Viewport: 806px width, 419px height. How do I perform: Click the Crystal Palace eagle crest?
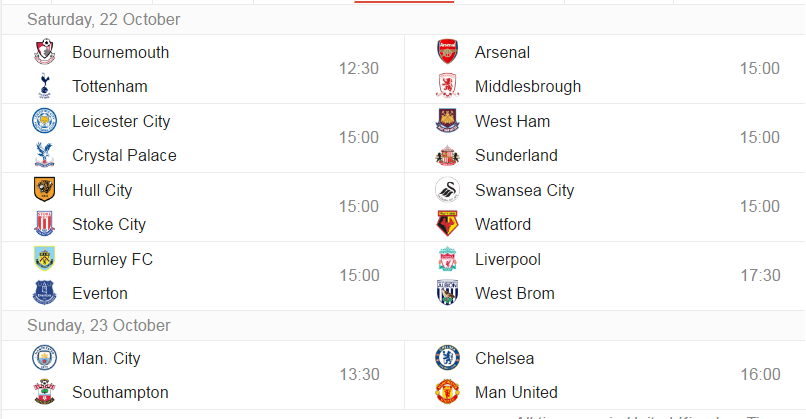(45, 155)
